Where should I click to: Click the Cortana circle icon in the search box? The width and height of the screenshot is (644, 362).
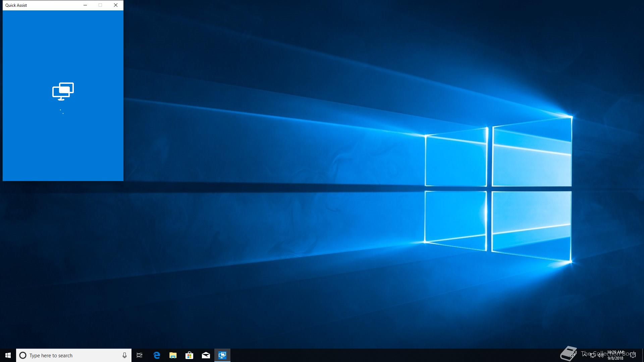(23, 355)
